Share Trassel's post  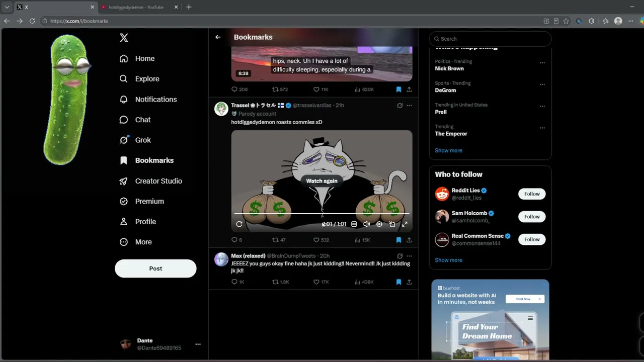tap(409, 240)
